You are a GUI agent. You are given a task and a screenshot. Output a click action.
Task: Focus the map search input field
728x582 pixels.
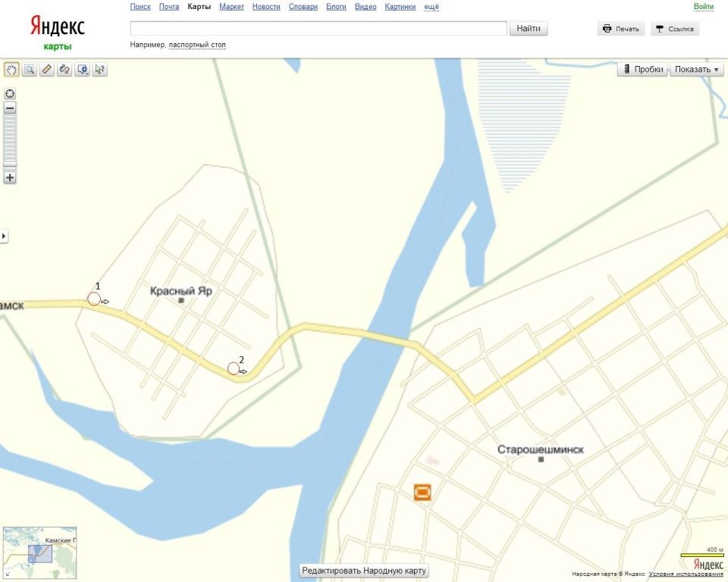(318, 29)
